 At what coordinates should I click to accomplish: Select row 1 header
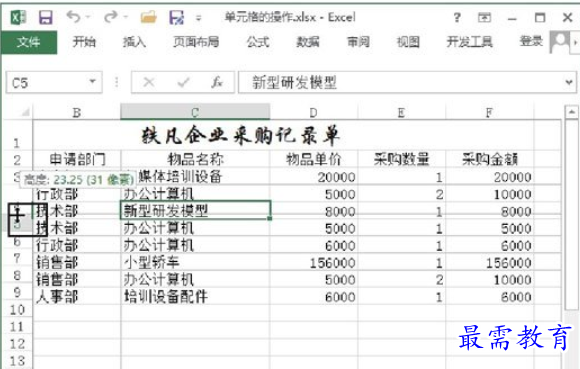click(17, 135)
